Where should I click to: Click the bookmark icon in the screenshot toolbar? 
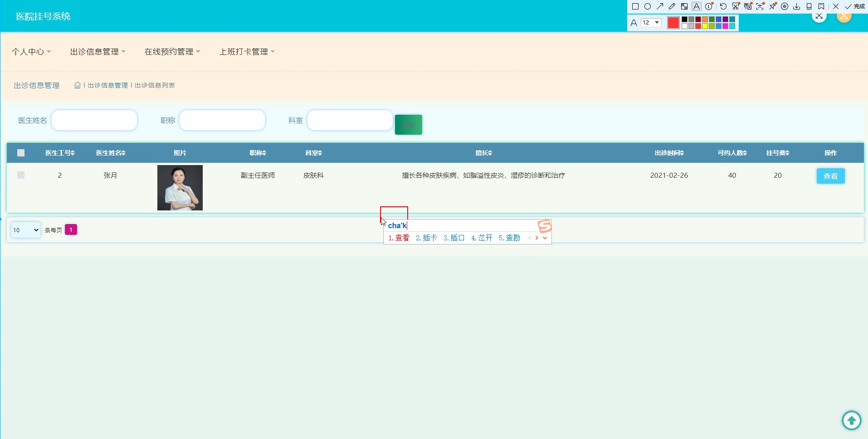coord(821,6)
